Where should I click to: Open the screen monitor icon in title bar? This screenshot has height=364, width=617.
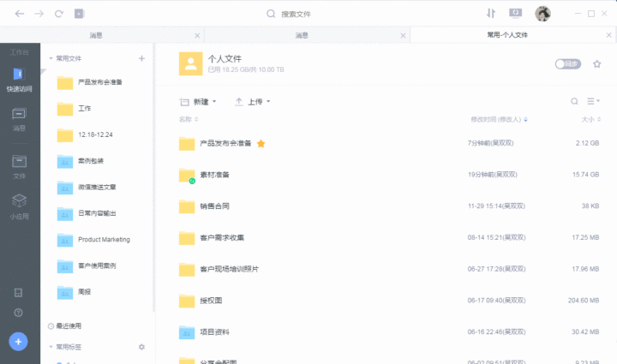click(x=515, y=14)
